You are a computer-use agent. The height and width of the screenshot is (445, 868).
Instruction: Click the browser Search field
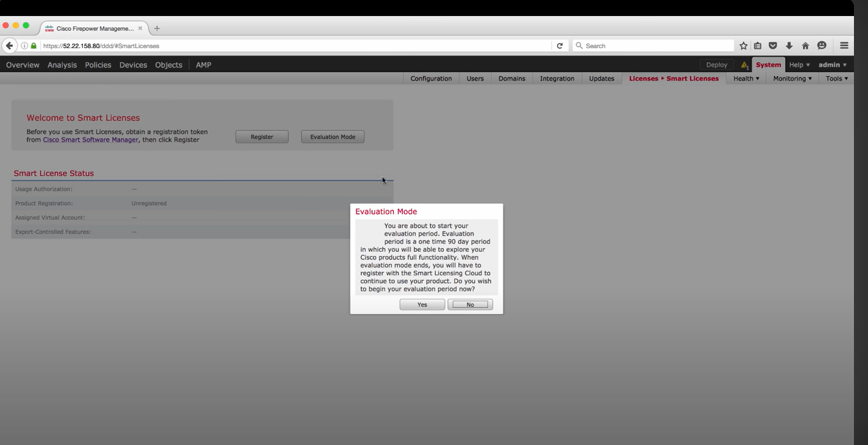[x=653, y=45]
